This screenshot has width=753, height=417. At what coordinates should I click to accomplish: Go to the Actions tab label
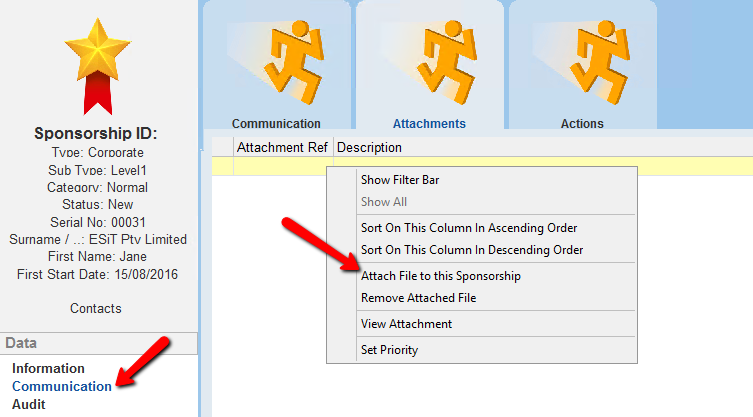click(x=582, y=124)
